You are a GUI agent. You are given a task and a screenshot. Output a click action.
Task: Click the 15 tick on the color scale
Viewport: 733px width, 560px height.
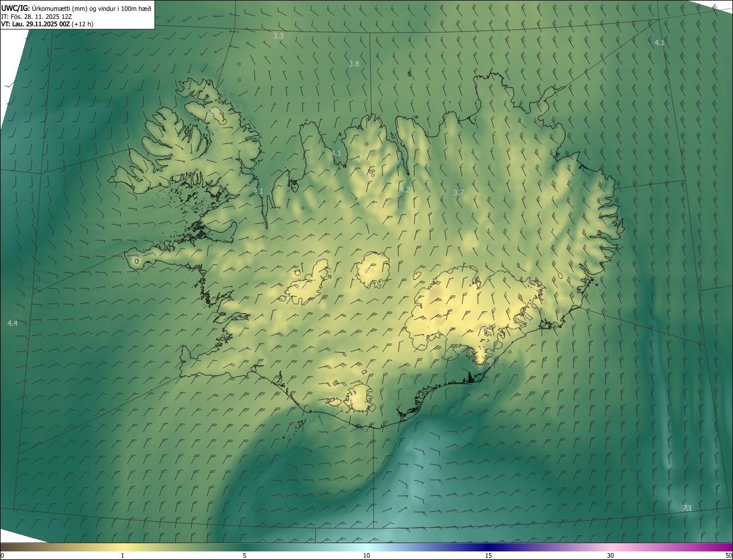(x=488, y=555)
